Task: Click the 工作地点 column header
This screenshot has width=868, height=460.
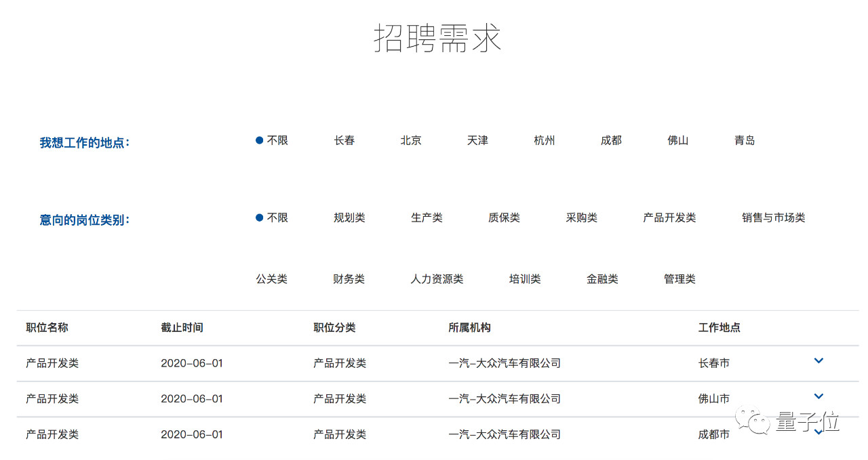Action: point(719,327)
